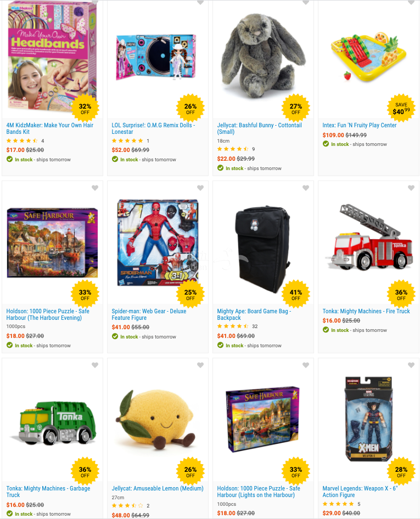Open Jellycat Bashful Bunny Cottontail product page

pos(259,128)
